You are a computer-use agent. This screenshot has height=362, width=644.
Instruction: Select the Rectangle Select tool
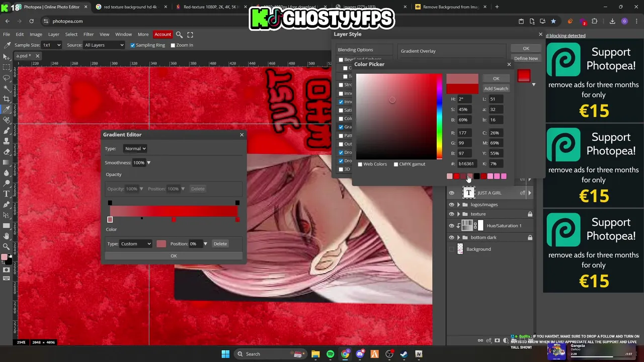click(7, 67)
